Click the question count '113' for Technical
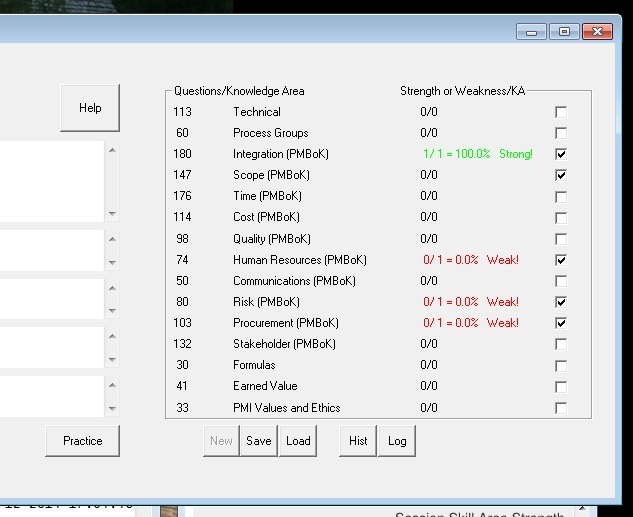Viewport: 633px width, 517px height. (182, 112)
